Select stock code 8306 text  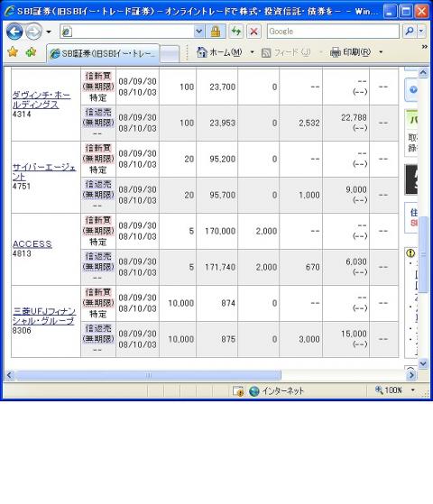coord(22,330)
